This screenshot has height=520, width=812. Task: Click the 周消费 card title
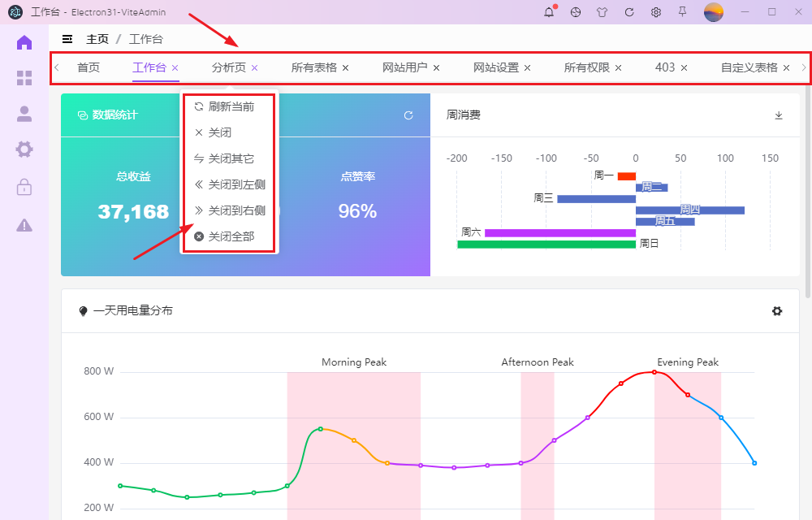pyautogui.click(x=464, y=115)
